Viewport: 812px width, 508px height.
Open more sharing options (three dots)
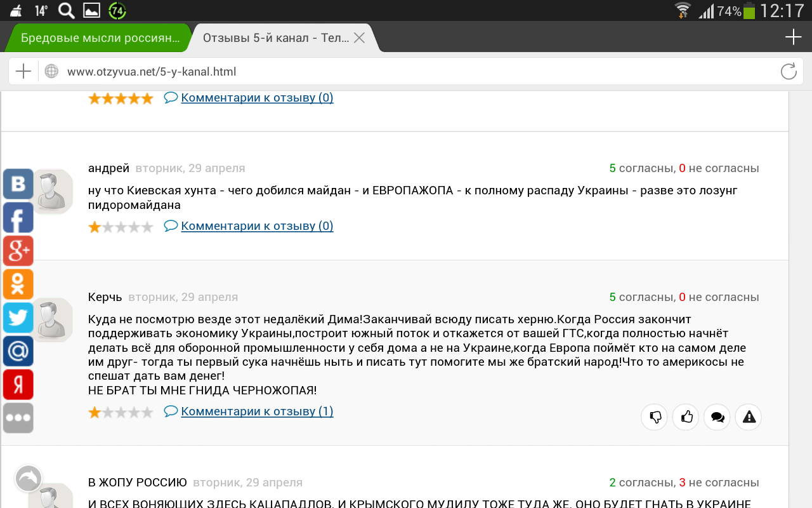18,418
